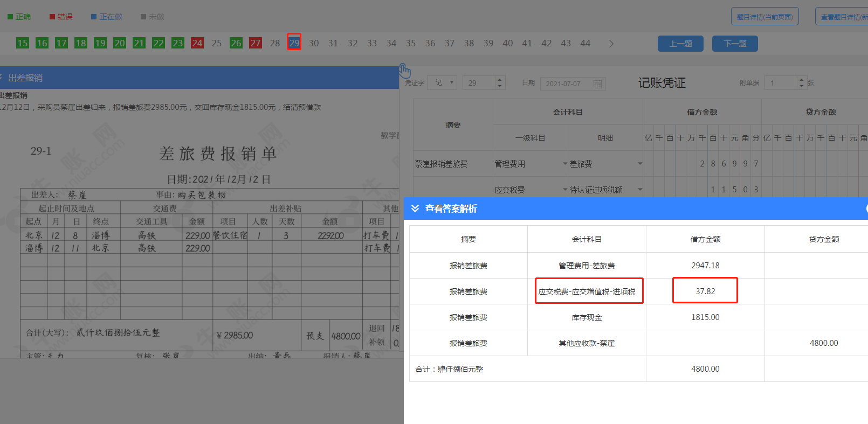The height and width of the screenshot is (424, 868).
Task: Jump to unanswered question 28
Action: 275,43
